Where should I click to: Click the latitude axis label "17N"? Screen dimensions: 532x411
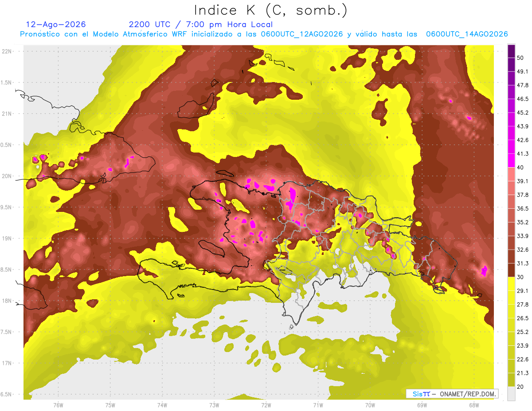click(x=7, y=363)
